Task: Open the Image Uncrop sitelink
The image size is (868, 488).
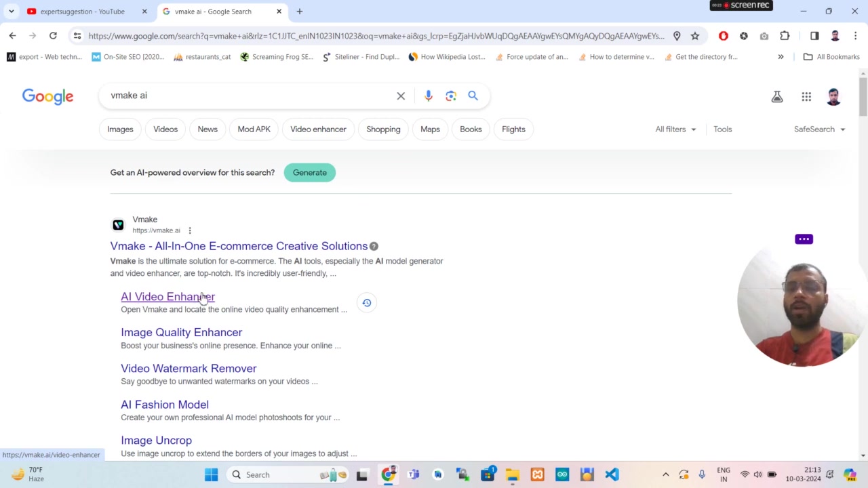Action: point(156,441)
